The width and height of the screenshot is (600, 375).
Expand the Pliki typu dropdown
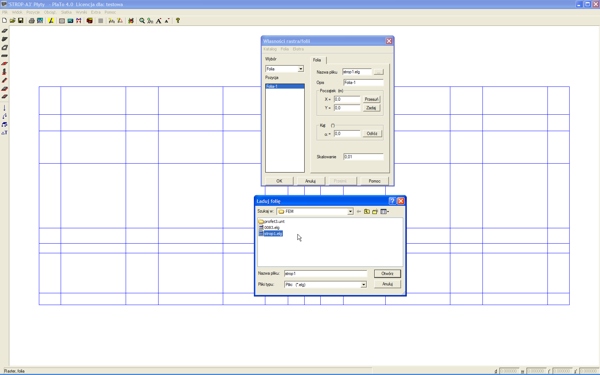click(x=364, y=285)
